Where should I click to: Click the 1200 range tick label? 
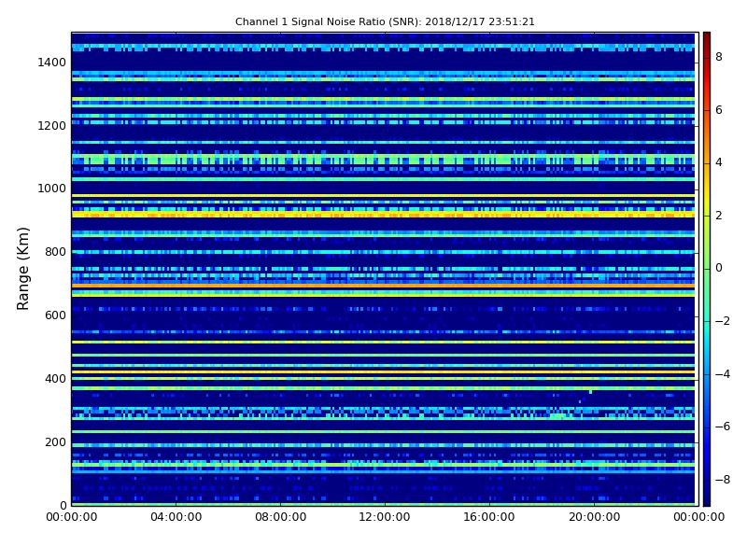[x=52, y=126]
